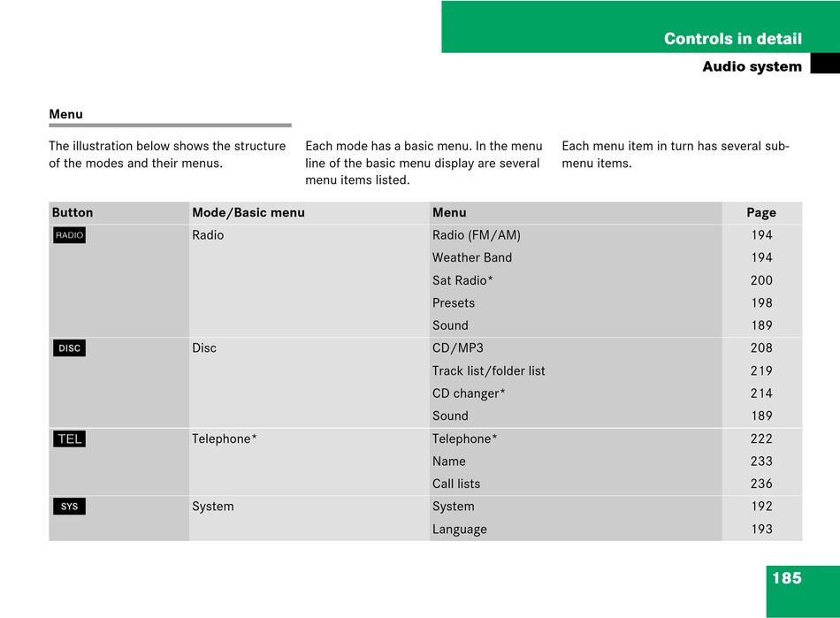Select the Language menu entry
The image size is (840, 618).
[459, 530]
